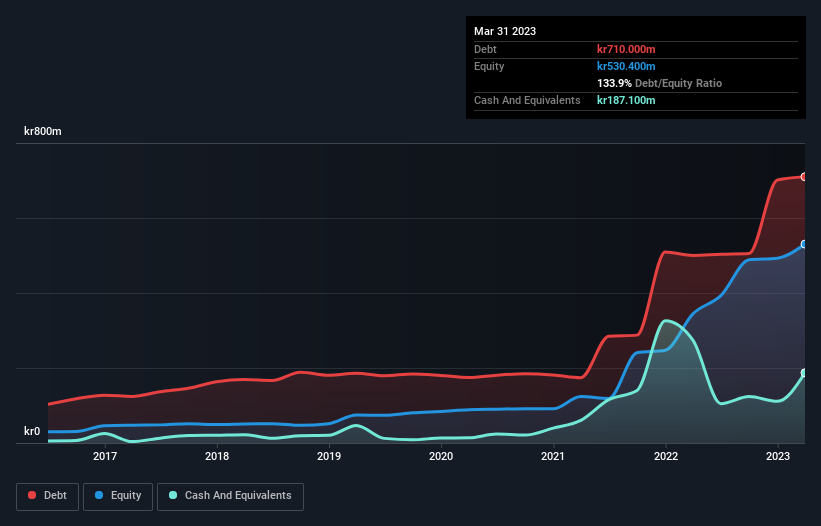821x526 pixels.
Task: Select the 2018 x-axis label
Action: (x=217, y=456)
